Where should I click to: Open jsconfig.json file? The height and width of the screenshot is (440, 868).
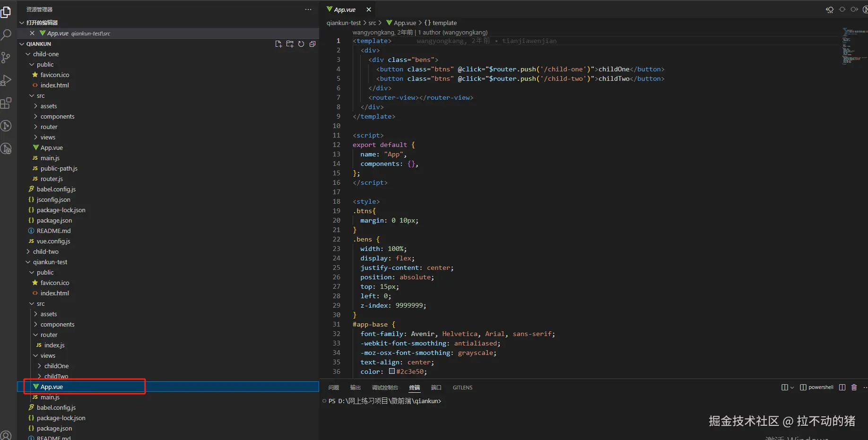(x=53, y=199)
